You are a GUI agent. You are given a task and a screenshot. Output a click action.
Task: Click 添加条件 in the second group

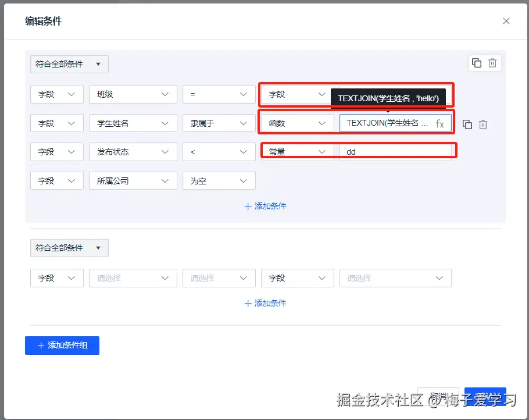tap(265, 303)
